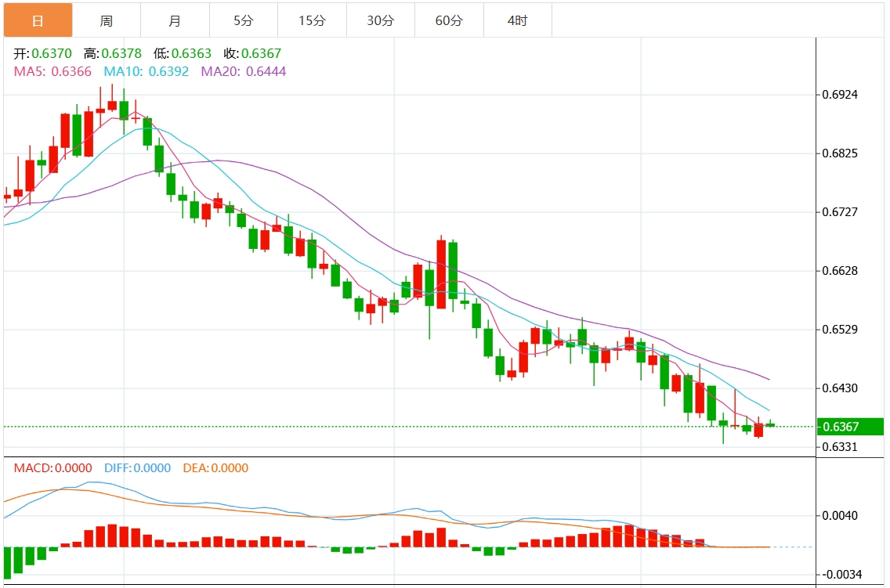
Task: Click the 0.6924 price axis label
Action: [840, 95]
